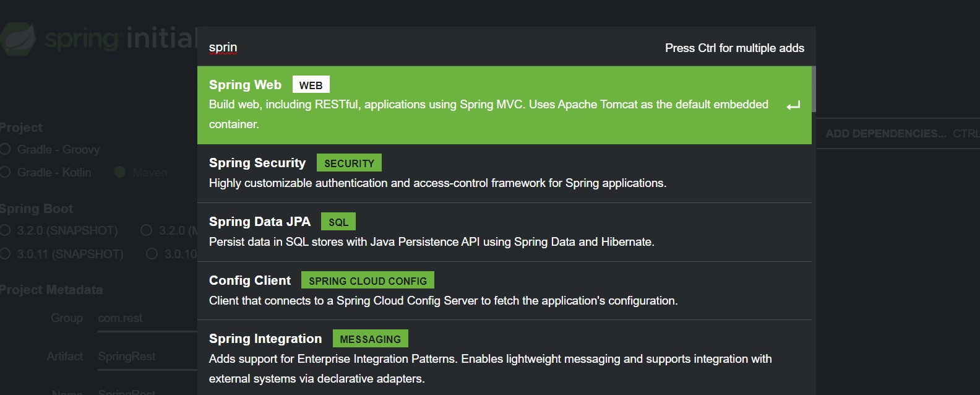This screenshot has width=980, height=395.
Task: Click the 'Press Ctrl for multiple adds' hint
Action: (x=734, y=48)
